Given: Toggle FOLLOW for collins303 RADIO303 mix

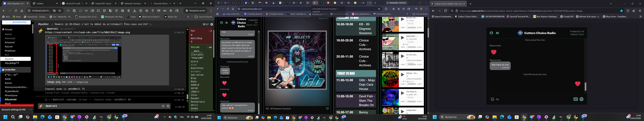Looking at the screenshot, I should pos(411,42).
